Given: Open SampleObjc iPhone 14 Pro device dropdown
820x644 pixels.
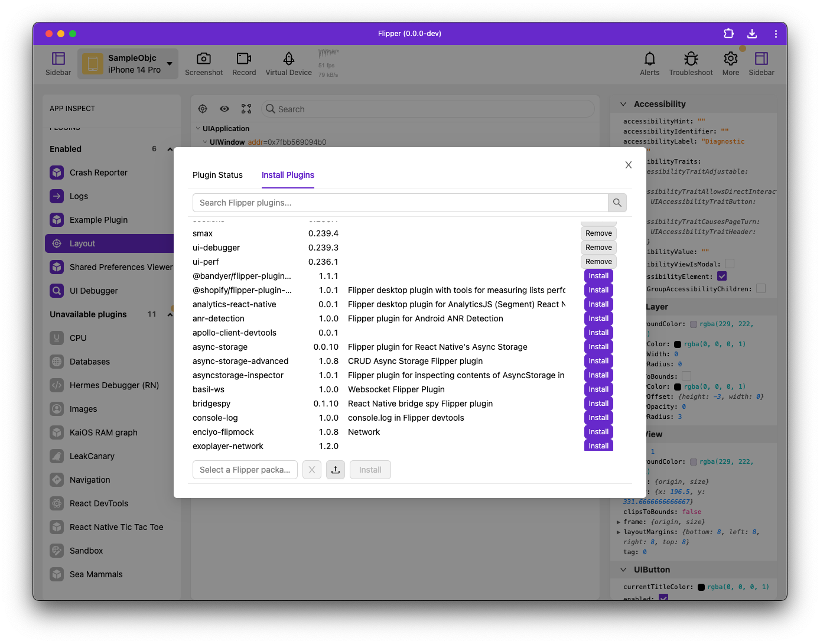Looking at the screenshot, I should click(x=128, y=63).
